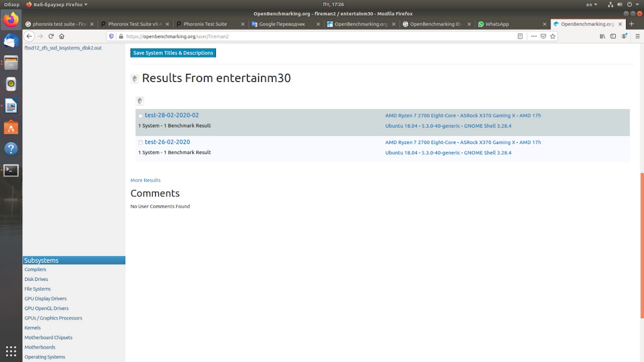
Task: Toggle reader view in address bar
Action: tap(520, 36)
